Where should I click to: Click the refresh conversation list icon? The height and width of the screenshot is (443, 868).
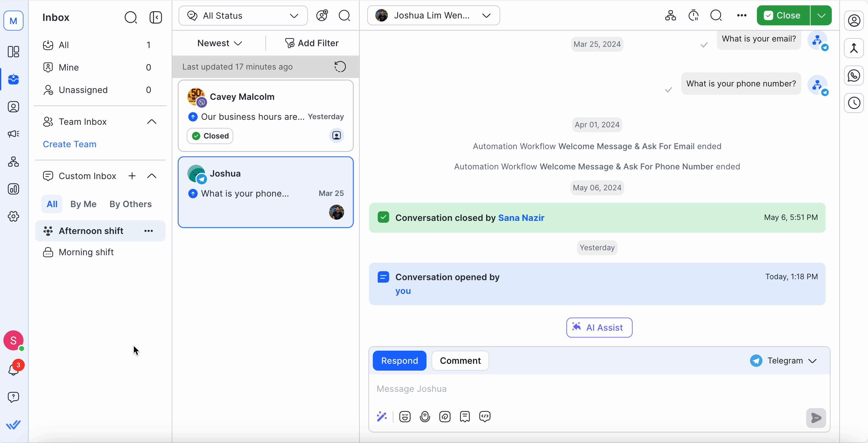point(340,67)
